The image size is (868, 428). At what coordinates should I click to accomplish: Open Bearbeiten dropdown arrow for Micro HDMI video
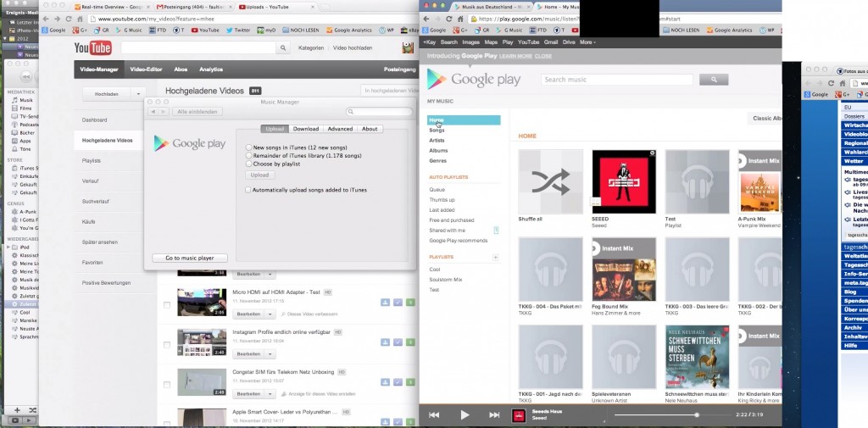tap(270, 314)
